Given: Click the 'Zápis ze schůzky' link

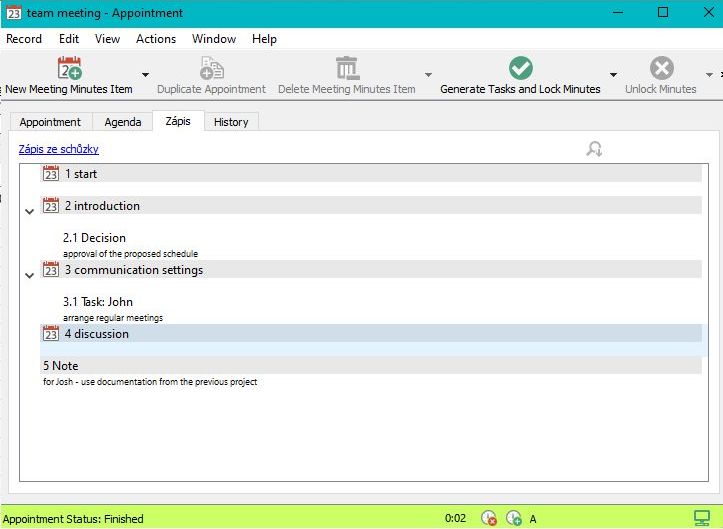Looking at the screenshot, I should tap(59, 150).
